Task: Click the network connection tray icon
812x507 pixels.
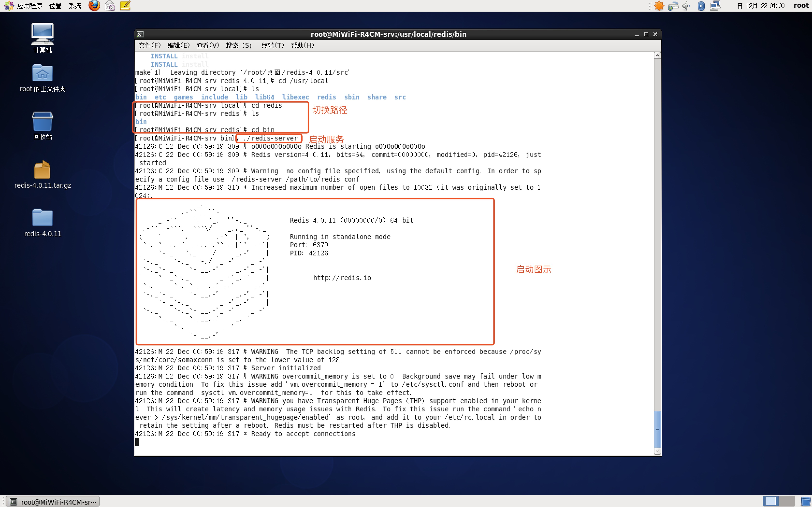Action: [715, 6]
